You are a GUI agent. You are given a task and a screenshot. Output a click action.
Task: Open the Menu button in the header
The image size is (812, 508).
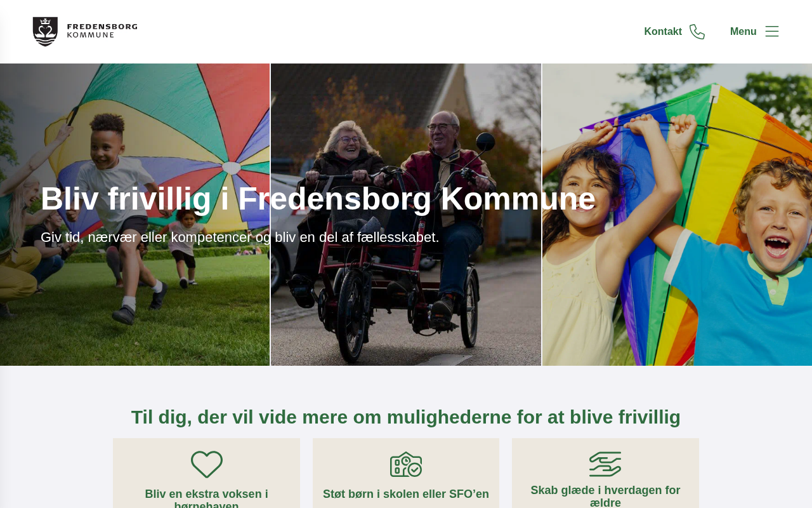743,32
